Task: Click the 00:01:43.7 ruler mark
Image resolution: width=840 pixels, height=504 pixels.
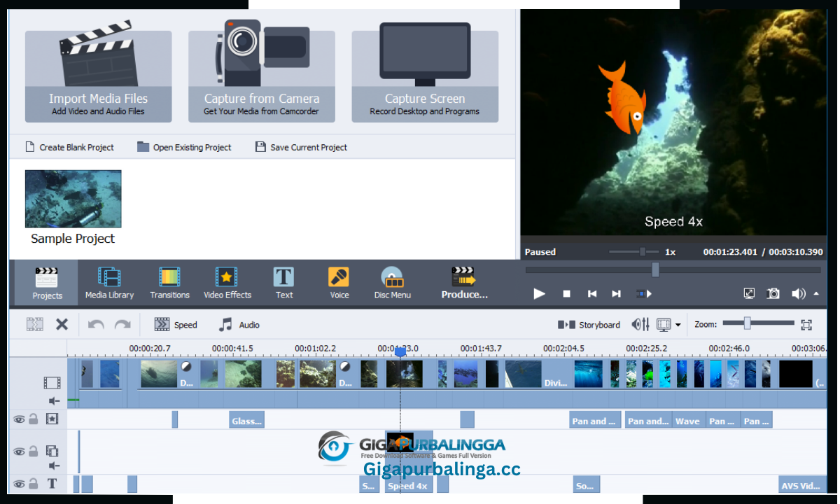Action: coord(481,348)
